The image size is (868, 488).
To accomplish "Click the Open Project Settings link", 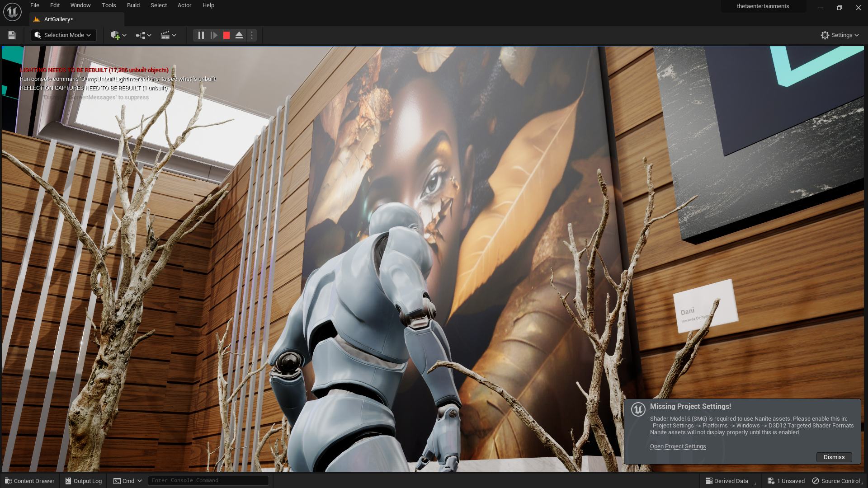I will (x=678, y=446).
